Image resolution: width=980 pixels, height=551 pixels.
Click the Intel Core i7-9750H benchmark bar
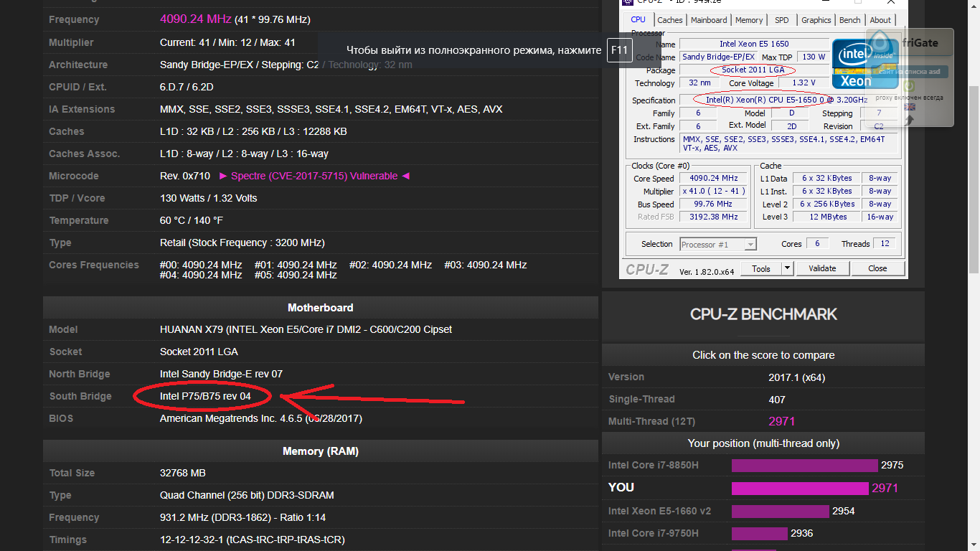(x=760, y=533)
